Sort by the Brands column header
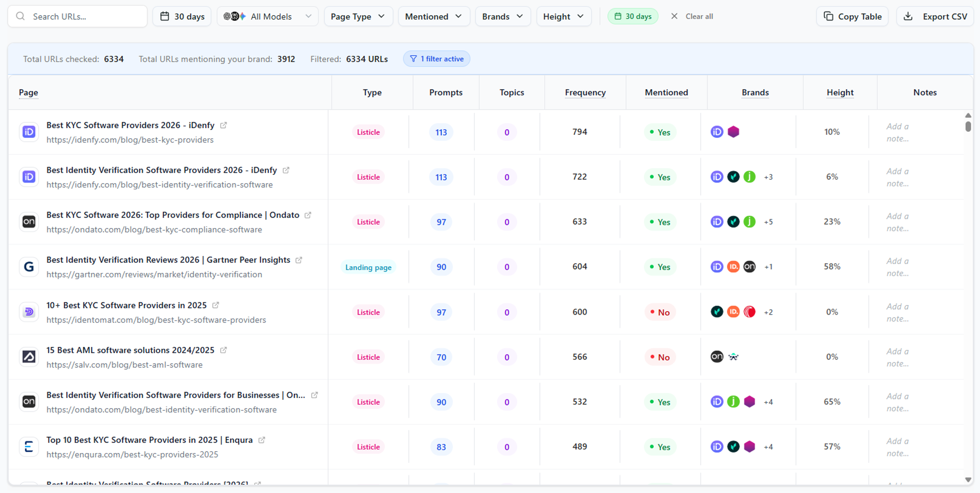This screenshot has width=980, height=493. tap(755, 92)
